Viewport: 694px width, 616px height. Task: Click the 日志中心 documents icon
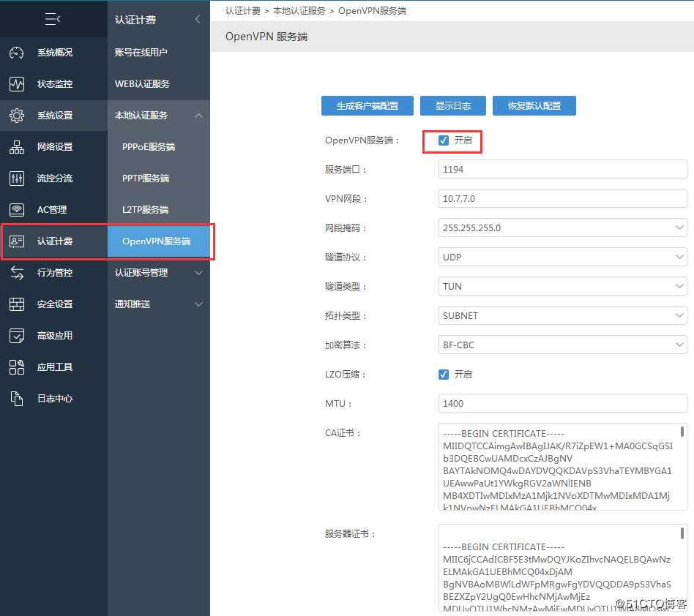tap(17, 399)
